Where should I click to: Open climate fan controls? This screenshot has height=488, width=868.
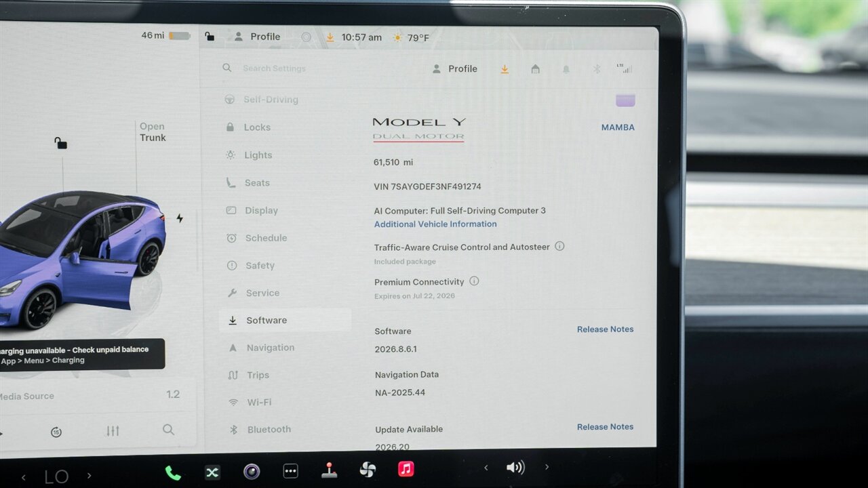(368, 470)
